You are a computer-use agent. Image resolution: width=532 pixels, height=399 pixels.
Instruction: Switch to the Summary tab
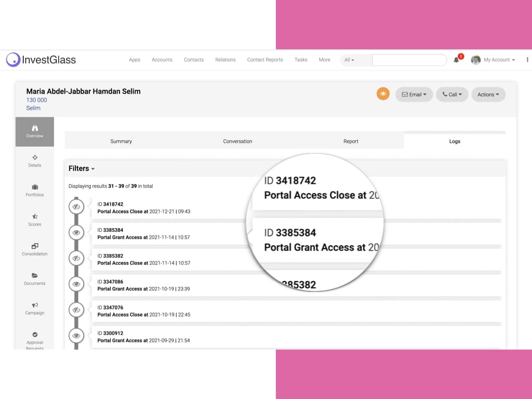121,141
